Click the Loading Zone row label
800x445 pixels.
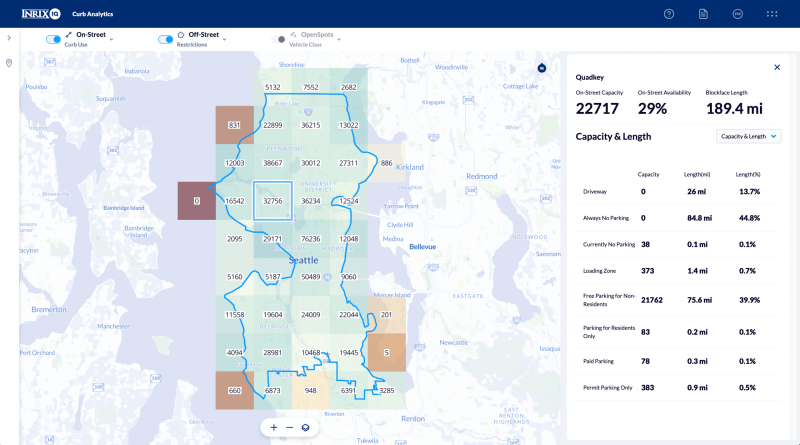pos(599,271)
